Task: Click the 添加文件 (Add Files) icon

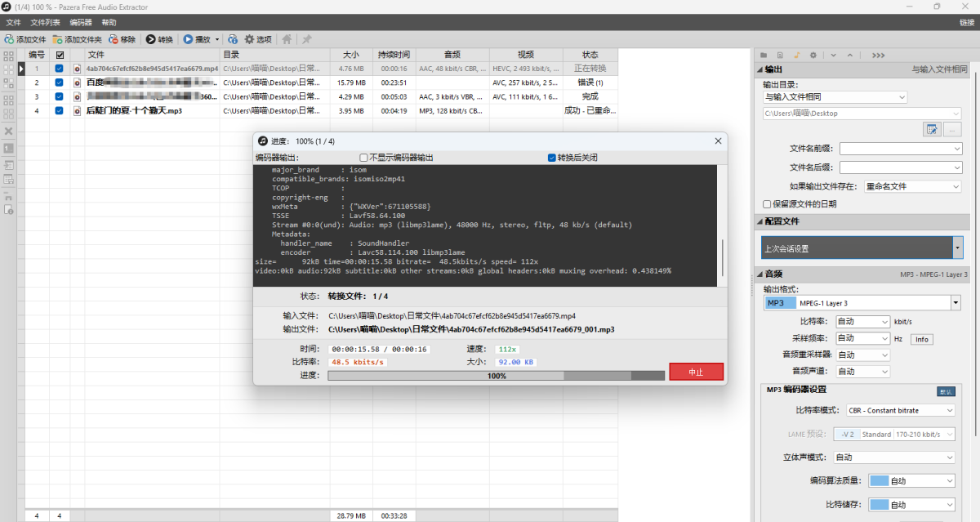Action: point(8,38)
